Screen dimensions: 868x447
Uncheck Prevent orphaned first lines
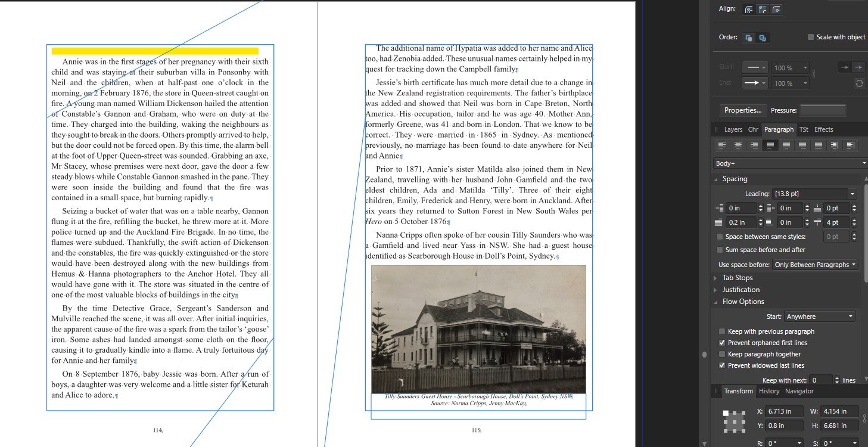point(722,343)
